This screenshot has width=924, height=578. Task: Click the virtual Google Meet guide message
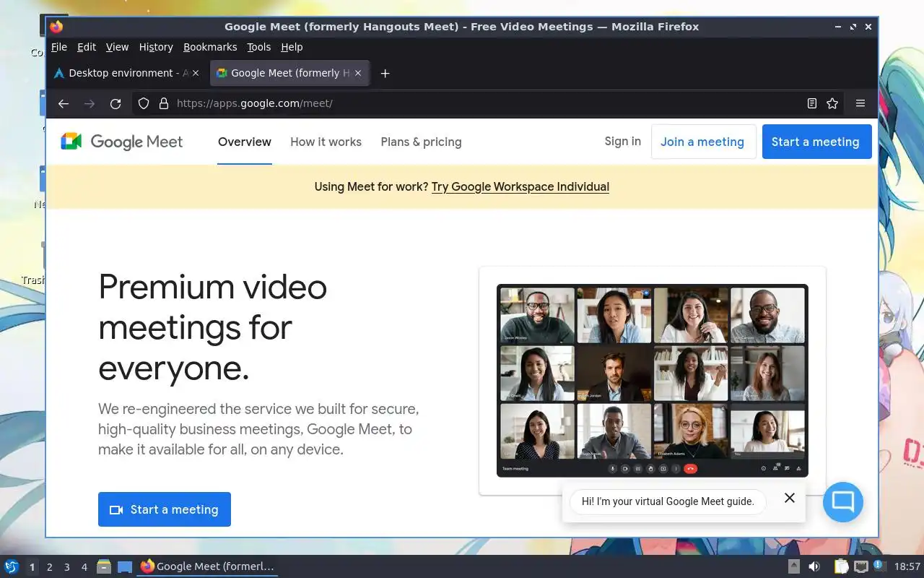click(x=668, y=501)
